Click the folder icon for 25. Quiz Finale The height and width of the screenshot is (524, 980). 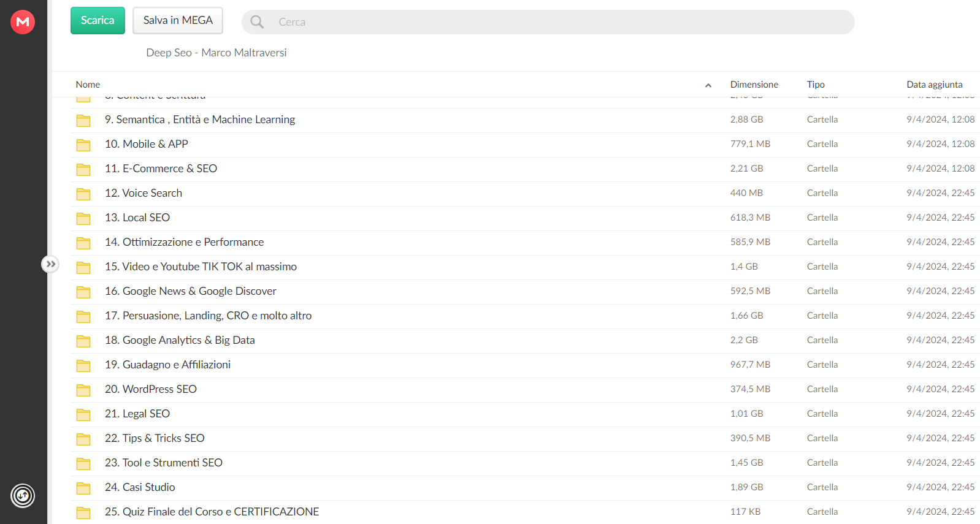[83, 512]
